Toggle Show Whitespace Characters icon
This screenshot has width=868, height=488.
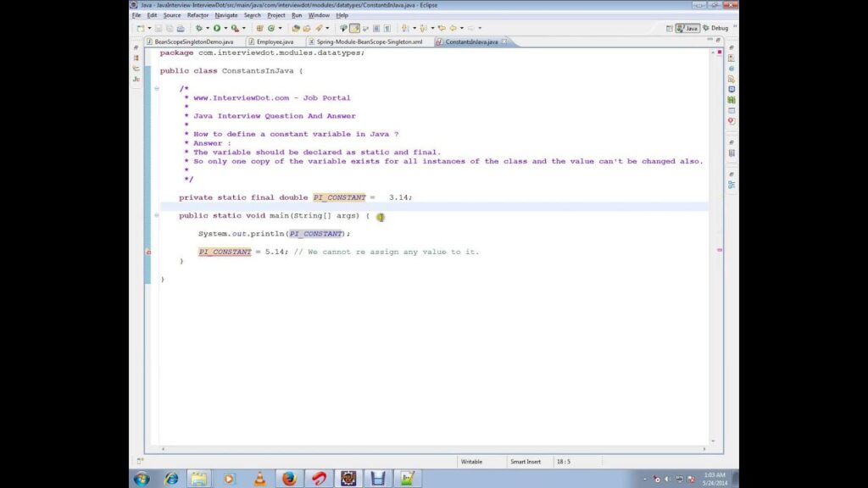point(387,28)
